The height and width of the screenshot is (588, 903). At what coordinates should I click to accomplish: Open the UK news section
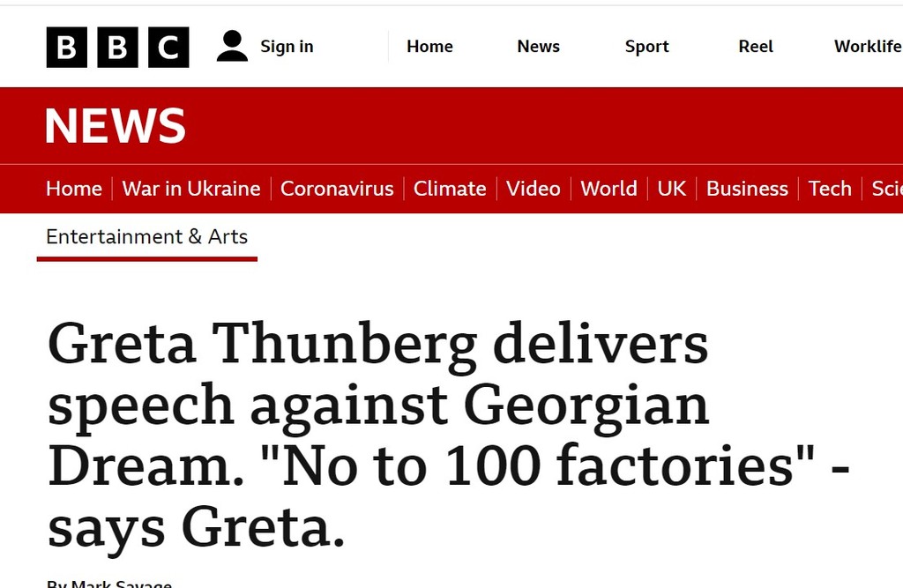click(x=671, y=189)
